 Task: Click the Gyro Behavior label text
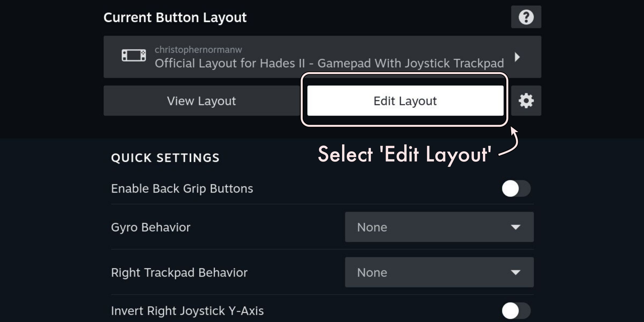click(x=151, y=227)
